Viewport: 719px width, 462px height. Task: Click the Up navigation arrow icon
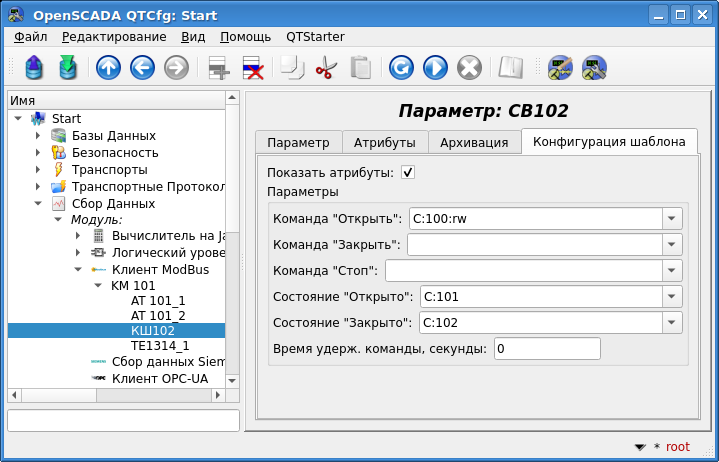108,68
